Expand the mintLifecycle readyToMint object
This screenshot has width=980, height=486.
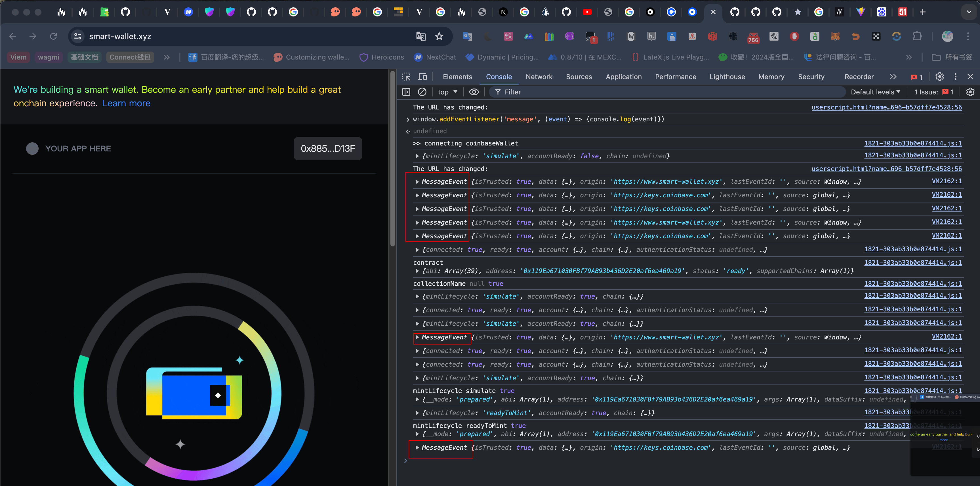pyautogui.click(x=417, y=413)
